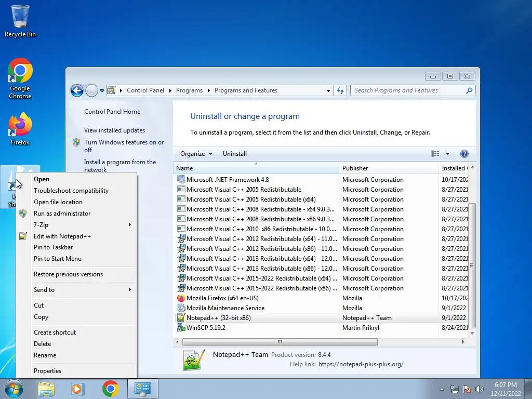
Task: Open Windows Media Player from taskbar
Action: point(78,389)
